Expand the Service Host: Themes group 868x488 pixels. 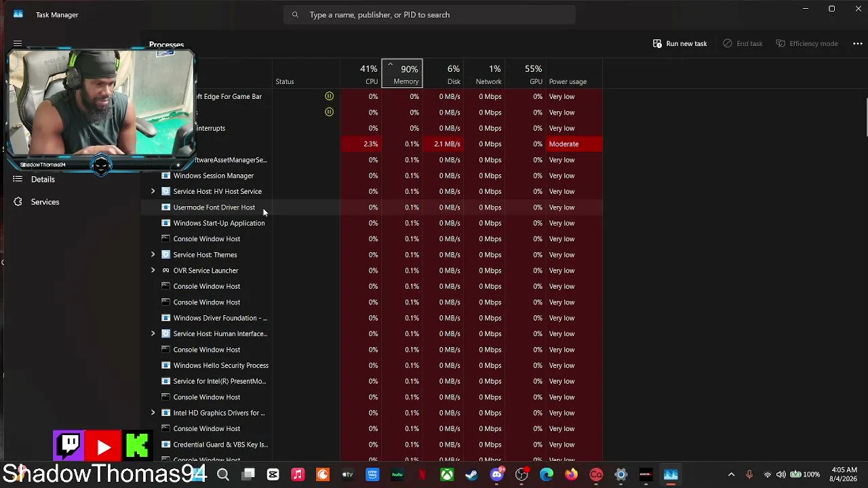[153, 255]
